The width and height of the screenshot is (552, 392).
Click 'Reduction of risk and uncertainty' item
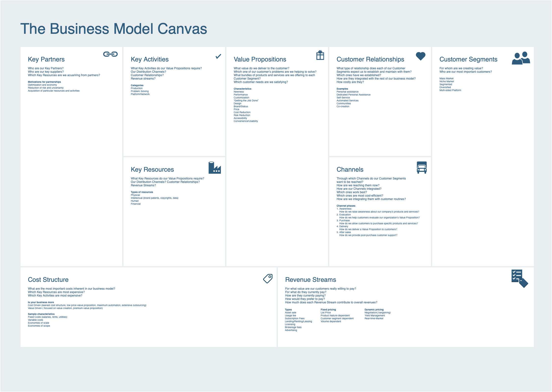click(46, 88)
